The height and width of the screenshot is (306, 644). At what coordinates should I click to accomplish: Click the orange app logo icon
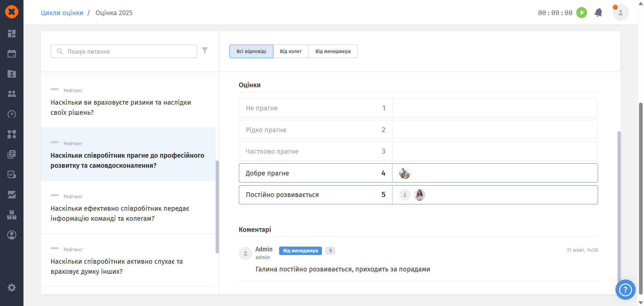(x=12, y=12)
